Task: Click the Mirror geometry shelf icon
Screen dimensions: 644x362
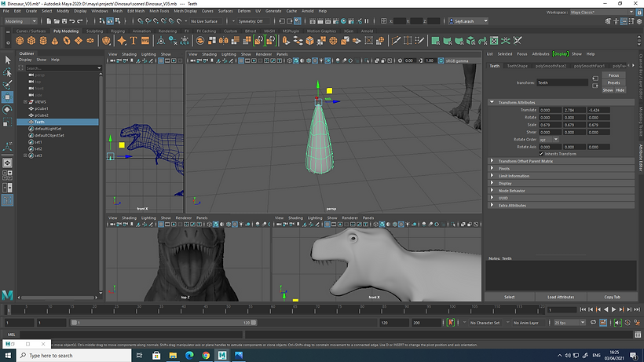Action: tap(223, 41)
